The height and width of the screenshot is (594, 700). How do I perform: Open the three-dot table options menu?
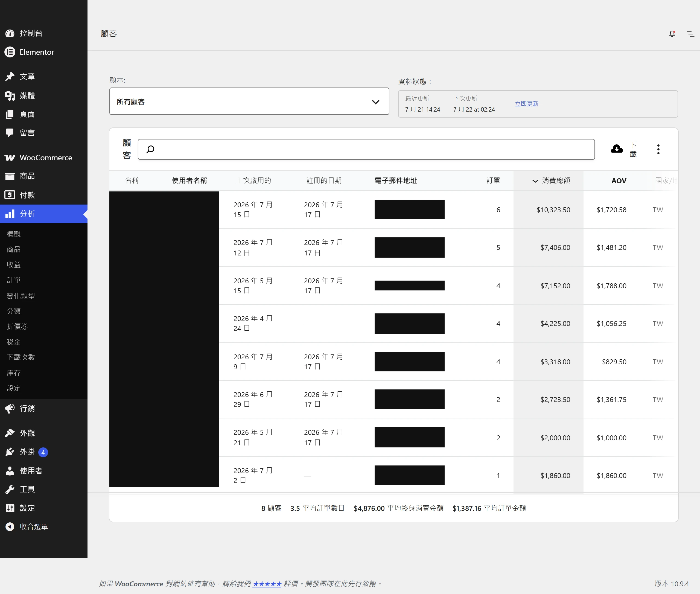(x=658, y=149)
